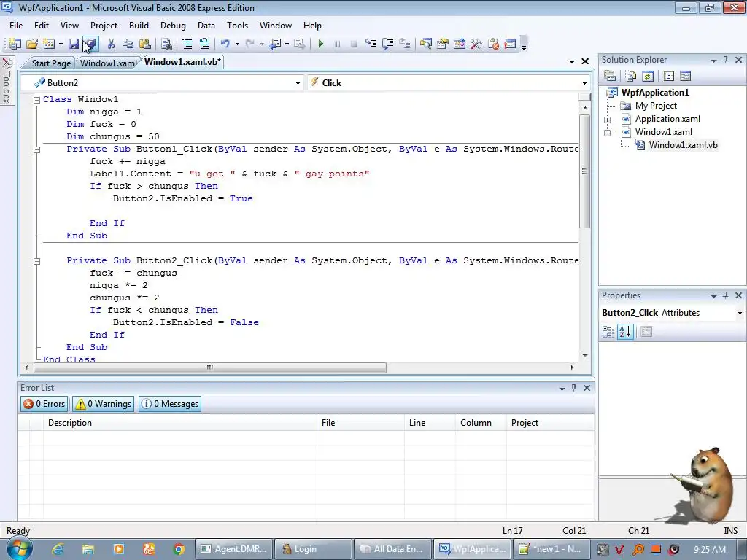Sort Error List by Line column

[430, 423]
